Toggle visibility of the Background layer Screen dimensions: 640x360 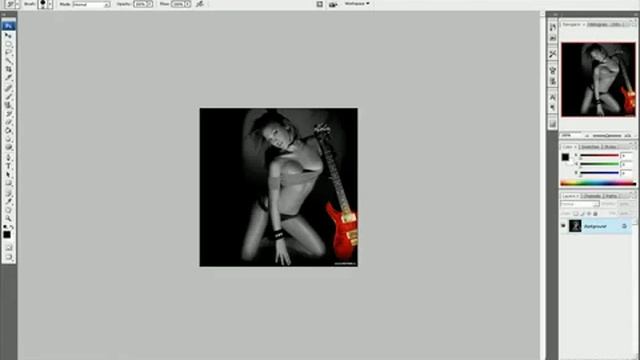563,226
